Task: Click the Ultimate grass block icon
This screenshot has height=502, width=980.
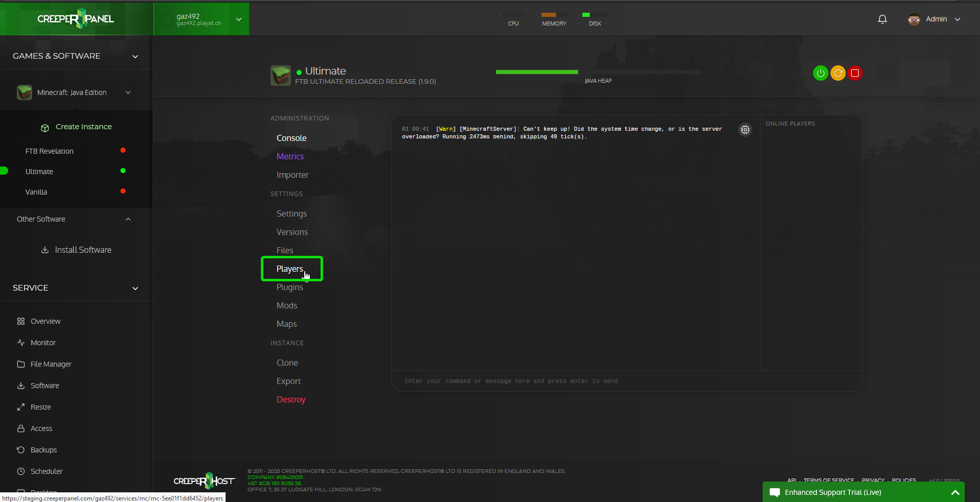Action: (280, 76)
